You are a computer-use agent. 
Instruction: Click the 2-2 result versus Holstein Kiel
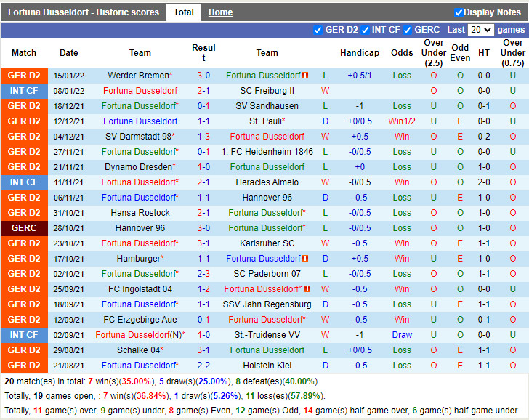pos(203,366)
